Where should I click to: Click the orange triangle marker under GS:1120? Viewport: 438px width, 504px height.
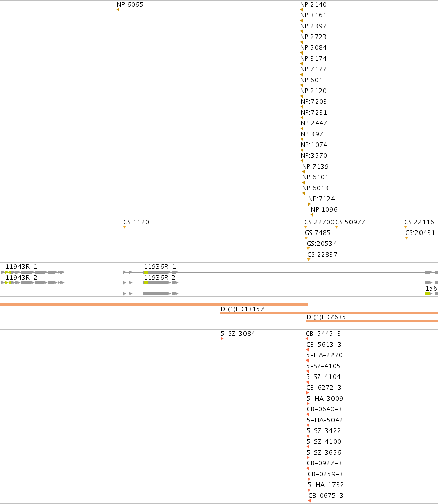[125, 227]
